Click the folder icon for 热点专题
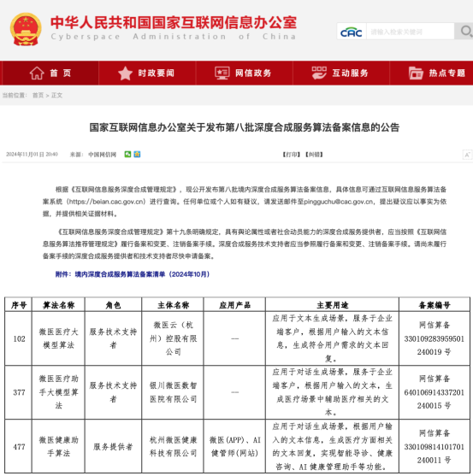Image resolution: width=473 pixels, height=476 pixels. 416,73
